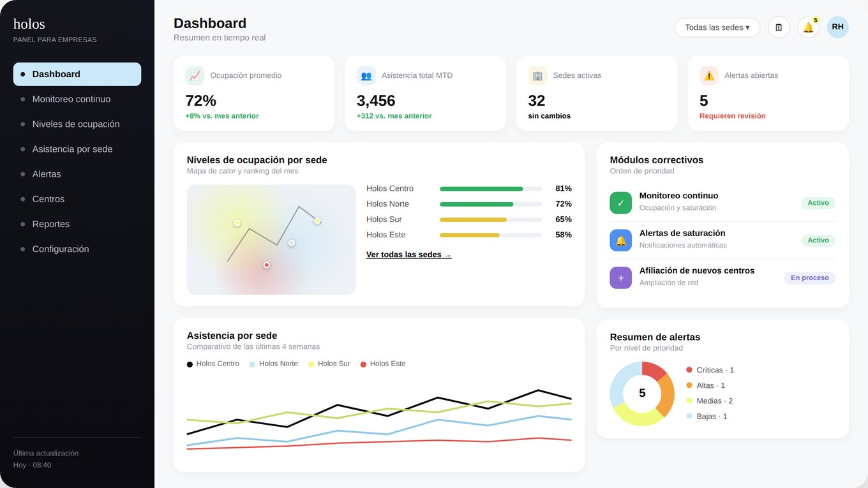Click the En proceso status badge
Image resolution: width=868 pixels, height=488 pixels.
tap(810, 278)
